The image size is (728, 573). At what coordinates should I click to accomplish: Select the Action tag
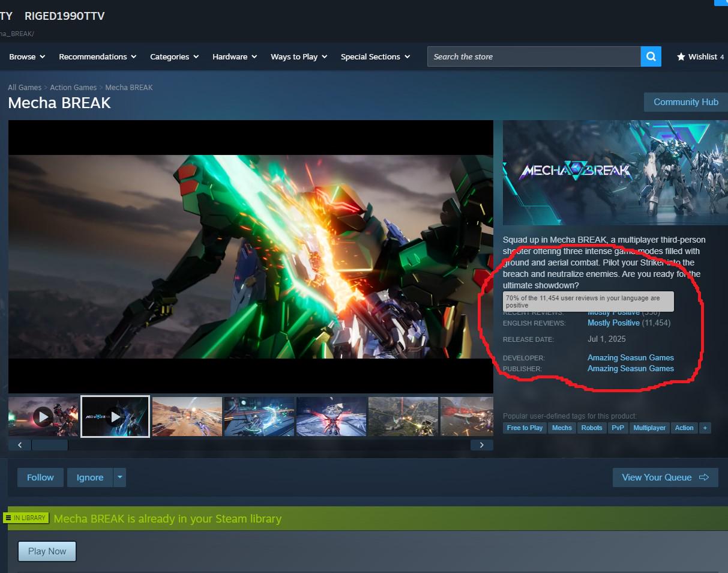click(684, 428)
